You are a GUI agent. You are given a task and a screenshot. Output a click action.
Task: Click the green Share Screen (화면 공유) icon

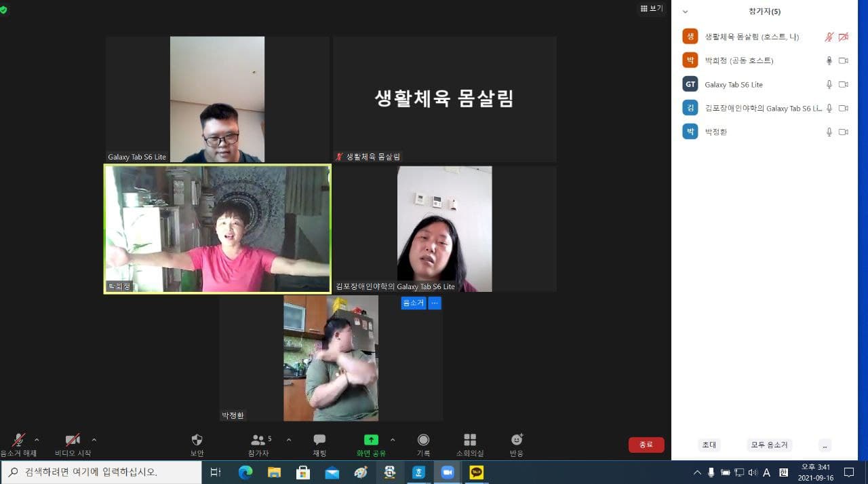click(371, 440)
